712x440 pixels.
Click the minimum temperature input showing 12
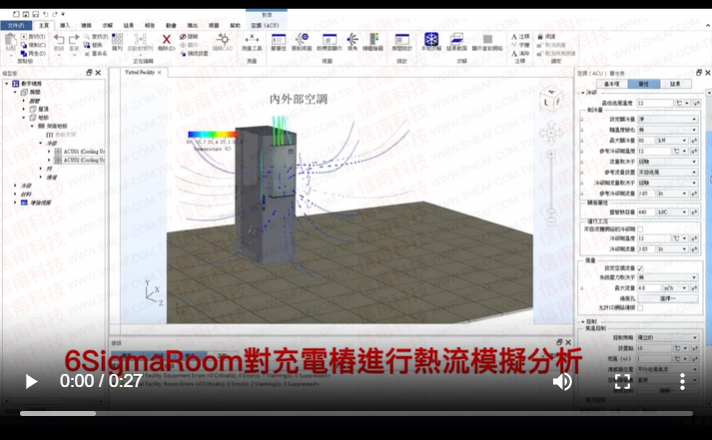(655, 103)
